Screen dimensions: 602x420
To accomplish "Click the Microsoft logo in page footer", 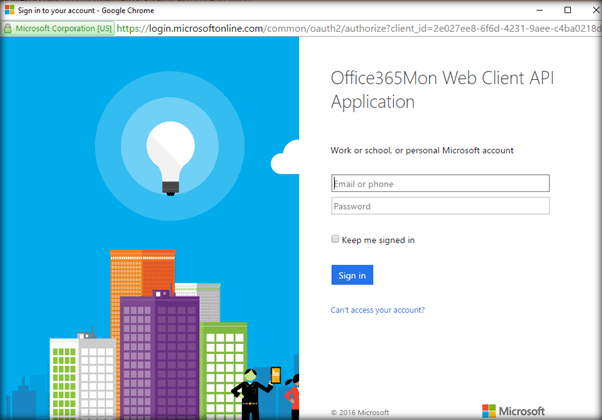I will pos(513,411).
